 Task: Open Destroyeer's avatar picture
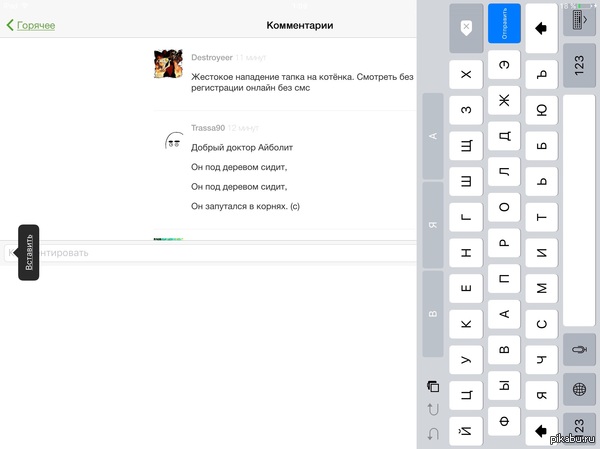pyautogui.click(x=167, y=64)
